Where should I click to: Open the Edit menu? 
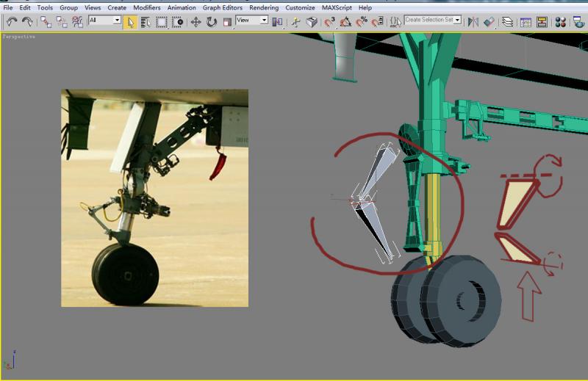[x=25, y=7]
